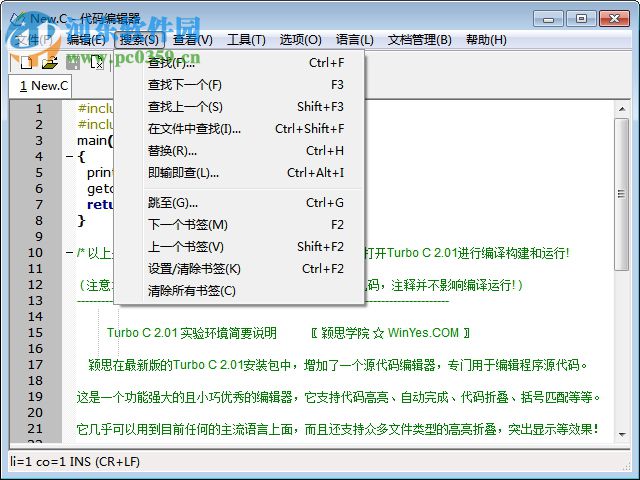Open the 查看(V) menu
The height and width of the screenshot is (480, 640).
click(x=193, y=40)
